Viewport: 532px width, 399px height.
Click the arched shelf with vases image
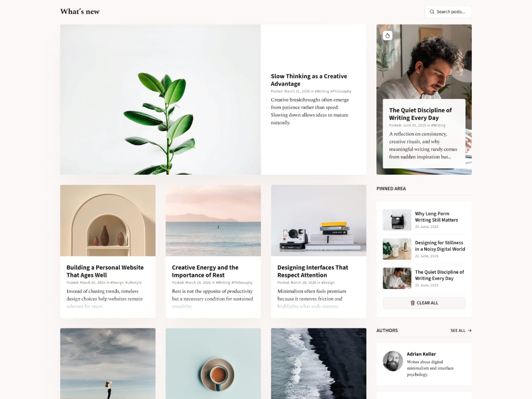[108, 220]
